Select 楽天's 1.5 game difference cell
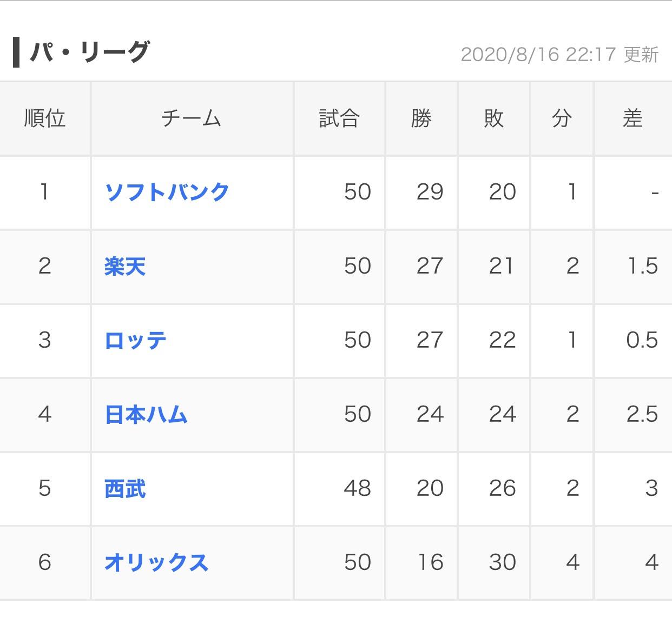Screen dimensions: 672x617 click(x=633, y=266)
